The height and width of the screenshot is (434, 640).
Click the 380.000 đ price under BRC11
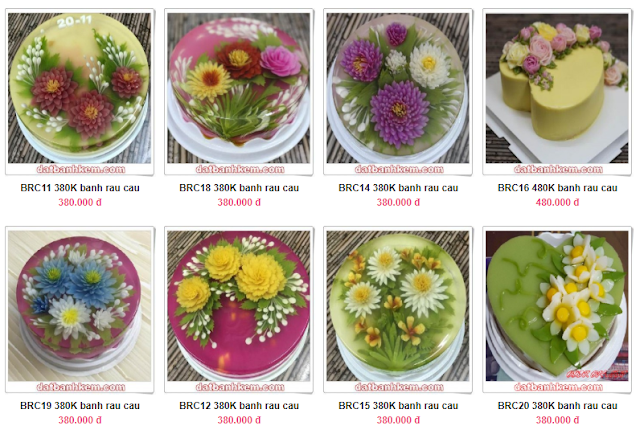tap(80, 202)
